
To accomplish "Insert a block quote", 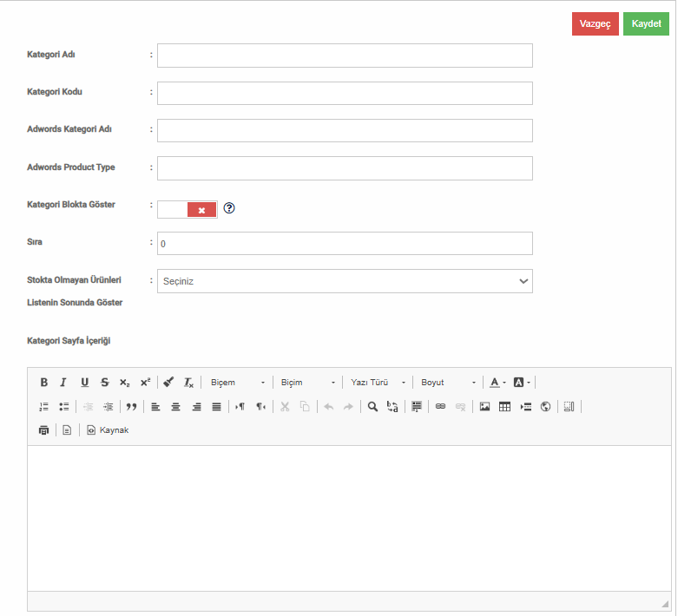I will click(131, 406).
